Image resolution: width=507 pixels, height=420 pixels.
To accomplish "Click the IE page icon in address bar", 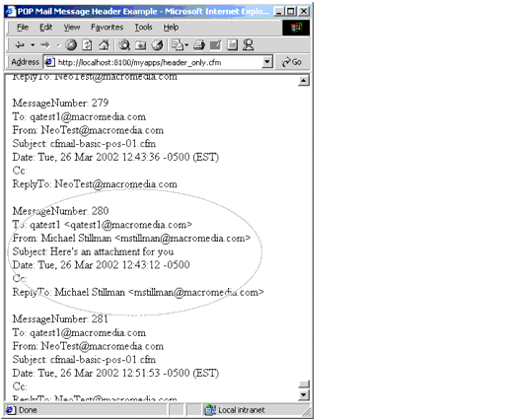I will click(x=49, y=62).
